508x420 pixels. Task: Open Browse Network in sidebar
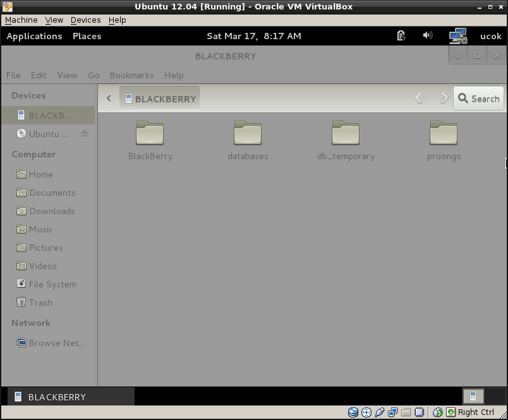[x=48, y=343]
